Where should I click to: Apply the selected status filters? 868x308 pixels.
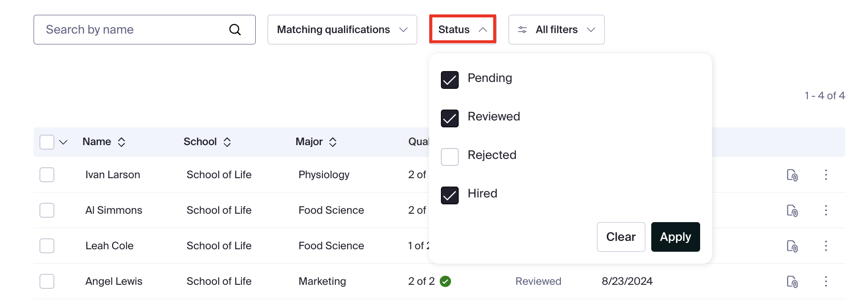[x=675, y=237]
